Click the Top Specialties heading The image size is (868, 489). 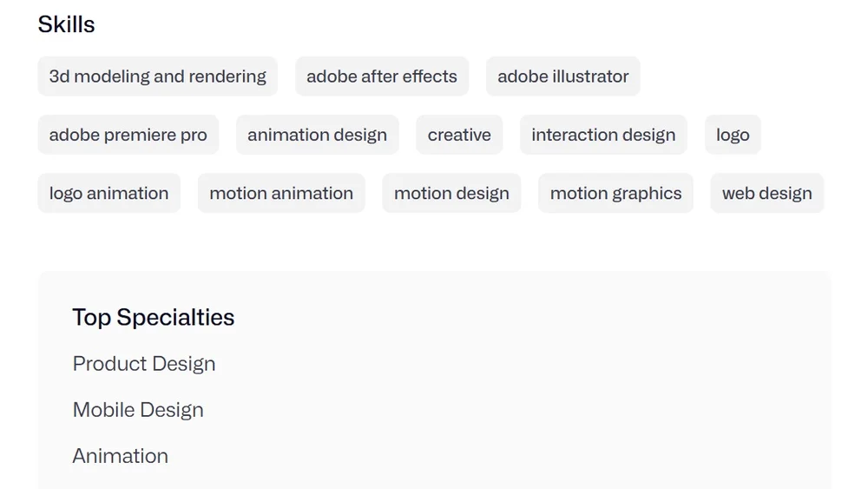(153, 317)
